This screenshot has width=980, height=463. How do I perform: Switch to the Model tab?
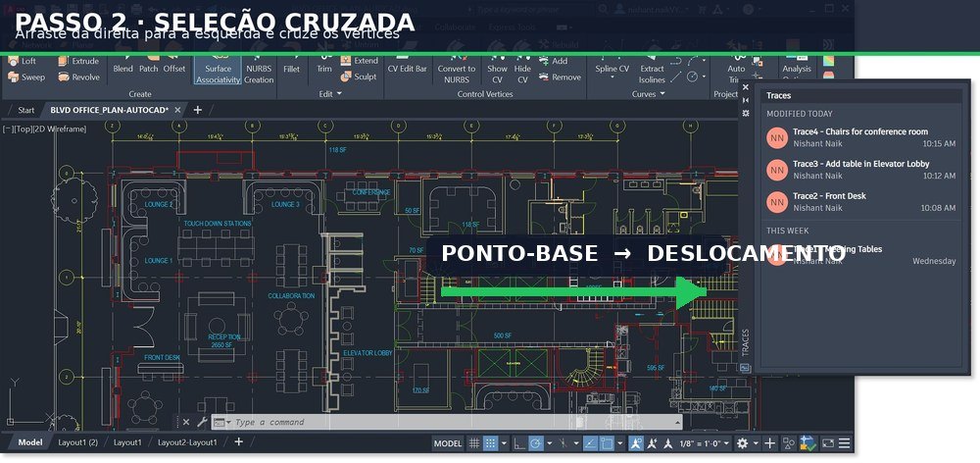tap(30, 442)
